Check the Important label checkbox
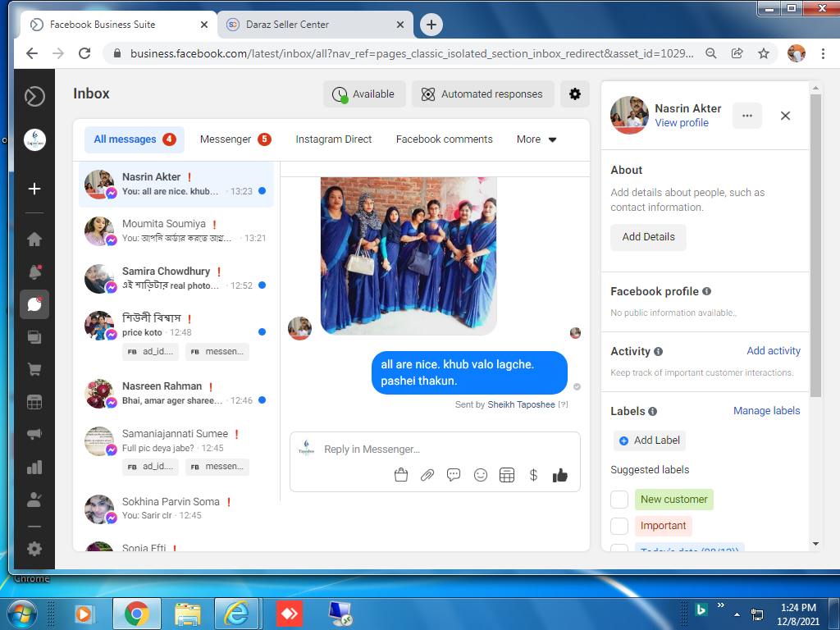This screenshot has width=840, height=630. [x=619, y=526]
